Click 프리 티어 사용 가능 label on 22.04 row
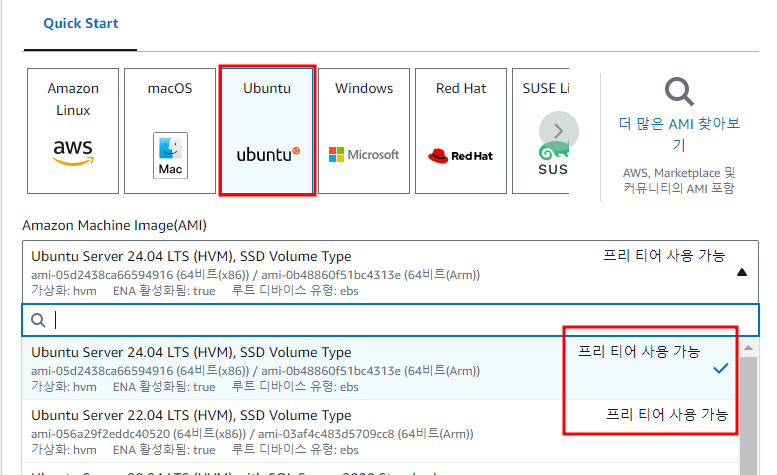The width and height of the screenshot is (777, 475). tap(667, 414)
